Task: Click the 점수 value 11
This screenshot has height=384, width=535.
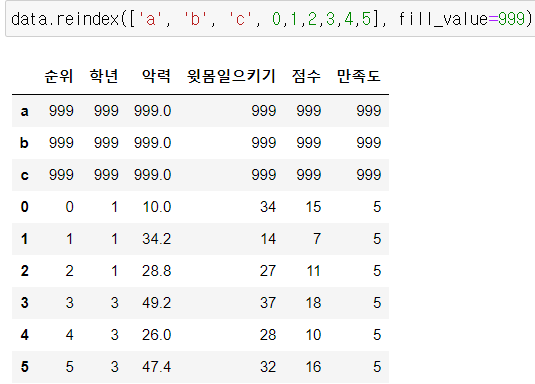Action: click(x=313, y=271)
